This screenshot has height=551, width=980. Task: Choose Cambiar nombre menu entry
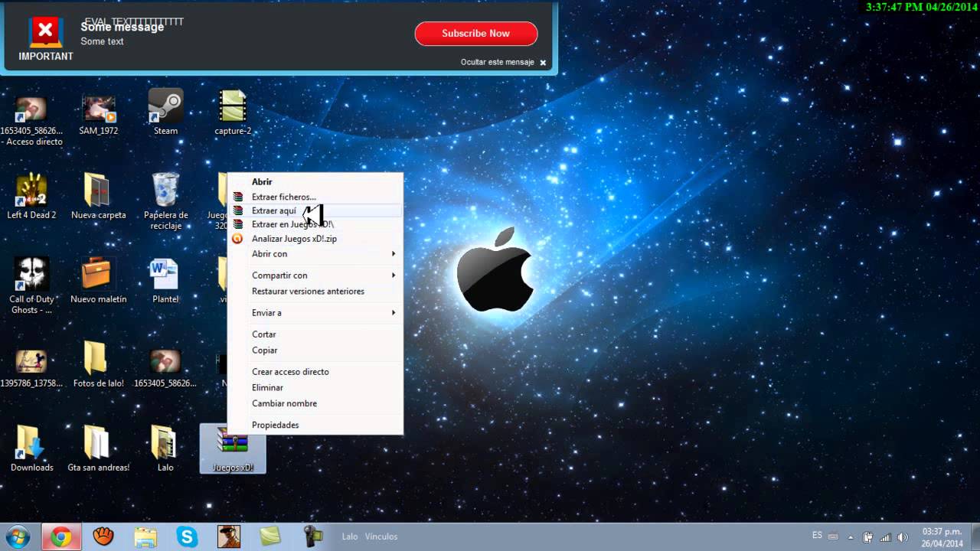[x=315, y=403]
